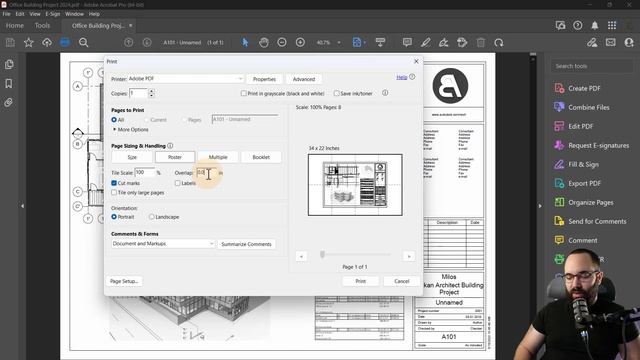Choose the Hand pan tool
Viewport: 640px width, 360px height.
tap(264, 42)
